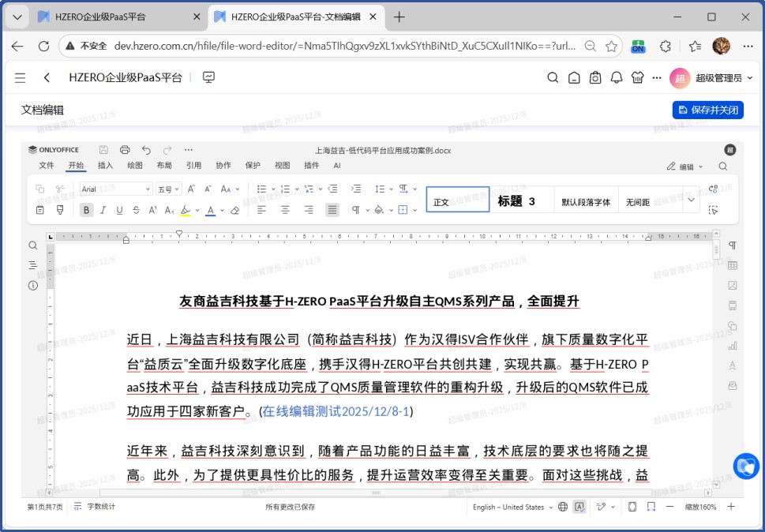Click the print icon in the ONLYOFFICE header
Viewport: 765px width, 532px height.
(x=125, y=150)
